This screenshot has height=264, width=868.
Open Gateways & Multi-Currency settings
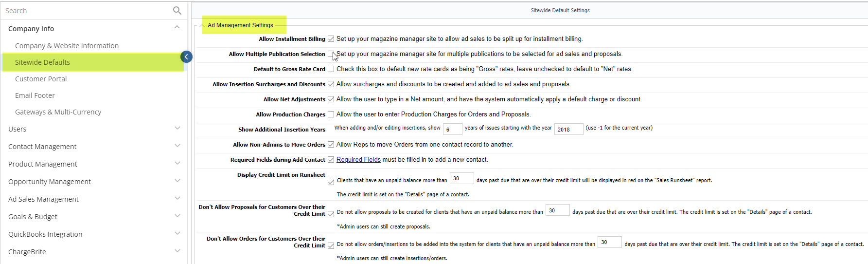pyautogui.click(x=58, y=112)
